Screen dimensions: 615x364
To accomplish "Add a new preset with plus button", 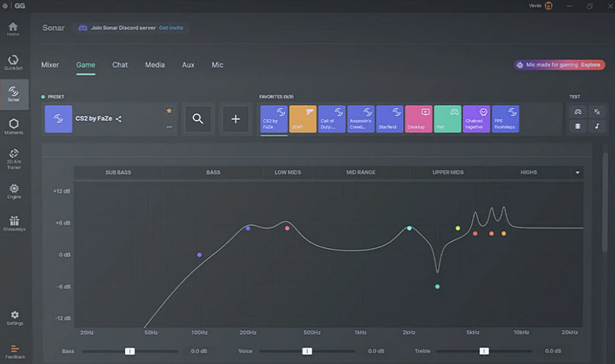I will 235,119.
